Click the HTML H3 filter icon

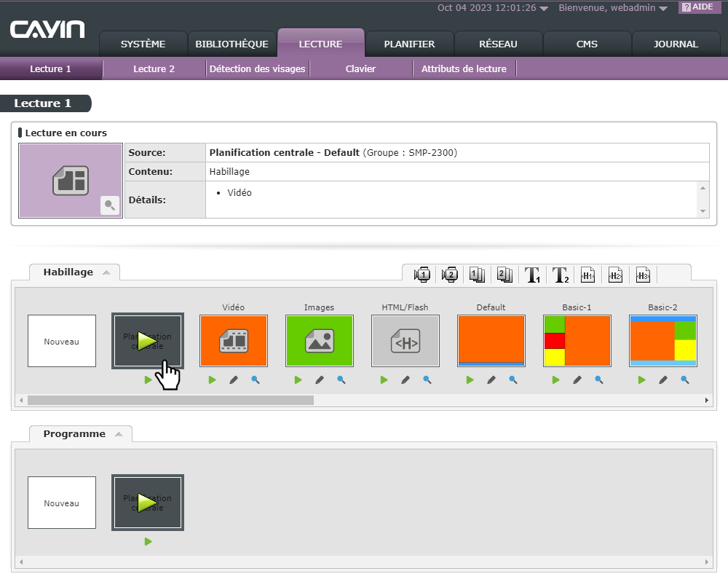click(643, 275)
